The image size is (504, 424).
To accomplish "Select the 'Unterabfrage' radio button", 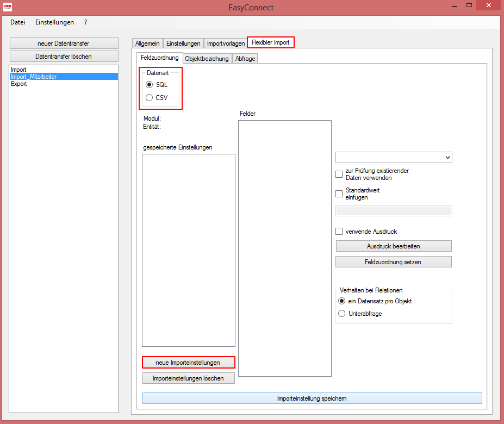I will pyautogui.click(x=342, y=314).
